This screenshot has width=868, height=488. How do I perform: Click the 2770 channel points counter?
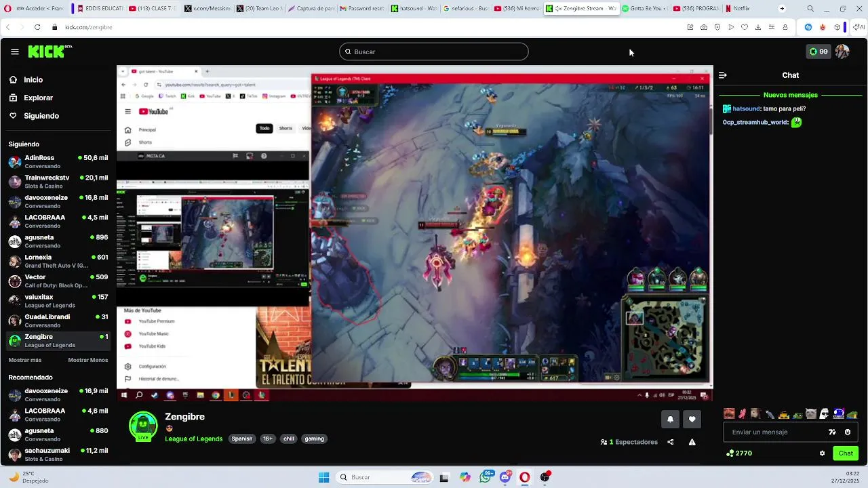pos(739,453)
